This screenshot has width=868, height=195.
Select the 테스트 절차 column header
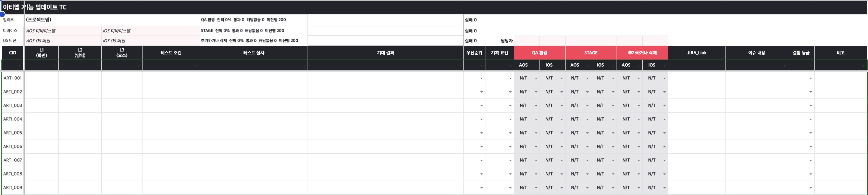point(254,53)
